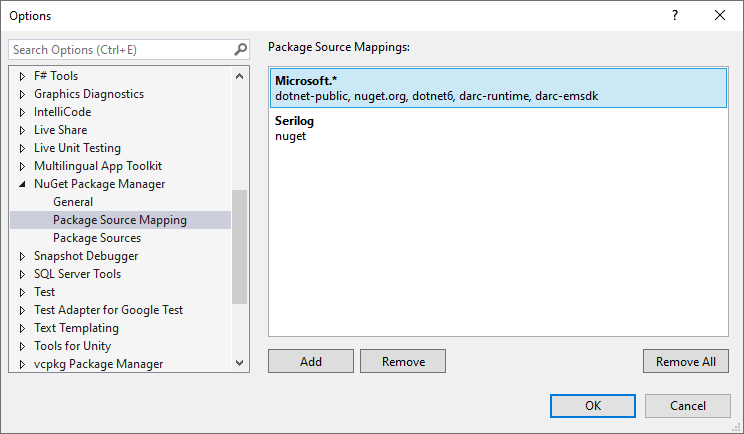Open the General NuGet page

pos(73,202)
